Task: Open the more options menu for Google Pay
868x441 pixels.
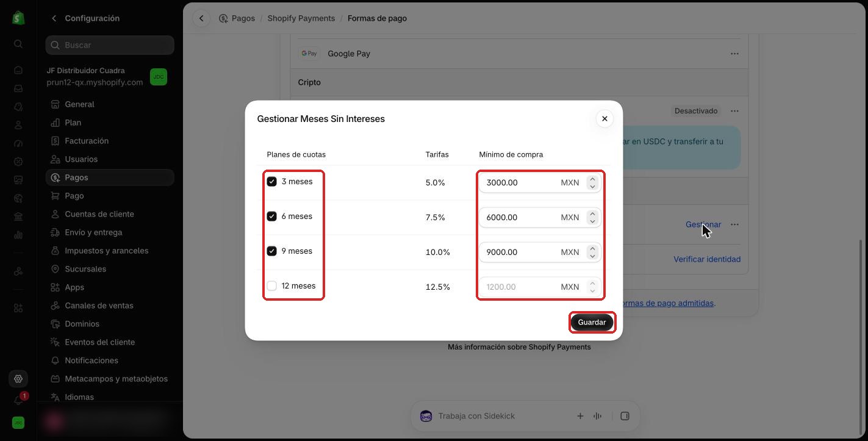Action: point(734,54)
